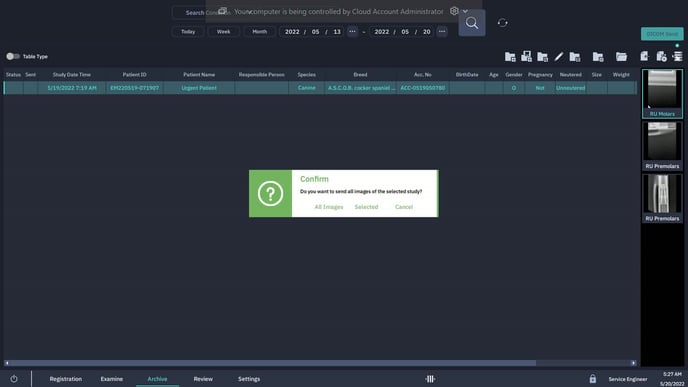Select the pencil edit icon in toolbar
Viewport: 688px width, 387px height.
tap(559, 57)
